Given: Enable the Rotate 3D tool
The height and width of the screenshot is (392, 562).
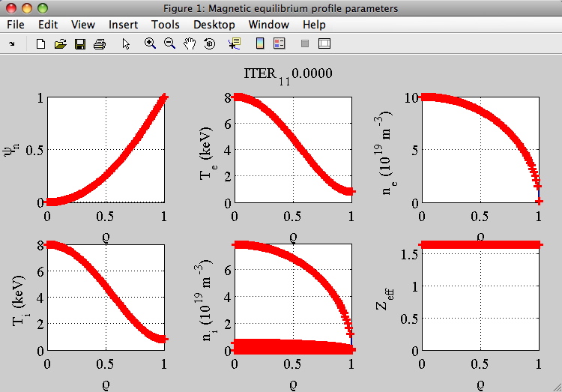Looking at the screenshot, I should point(210,44).
